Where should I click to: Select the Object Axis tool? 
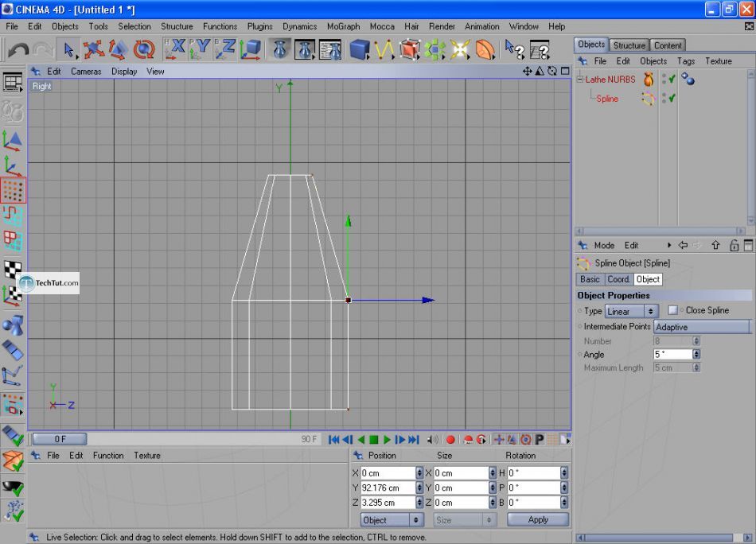(x=13, y=165)
